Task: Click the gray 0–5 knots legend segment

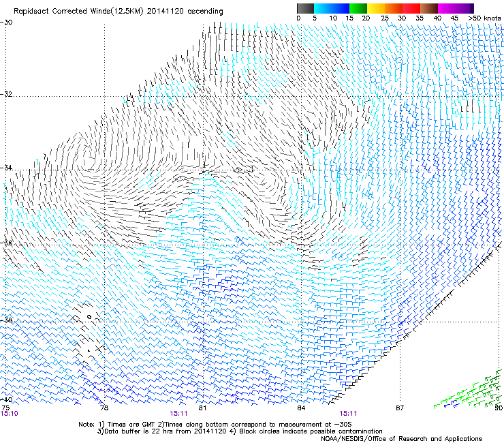Action: pyautogui.click(x=305, y=8)
